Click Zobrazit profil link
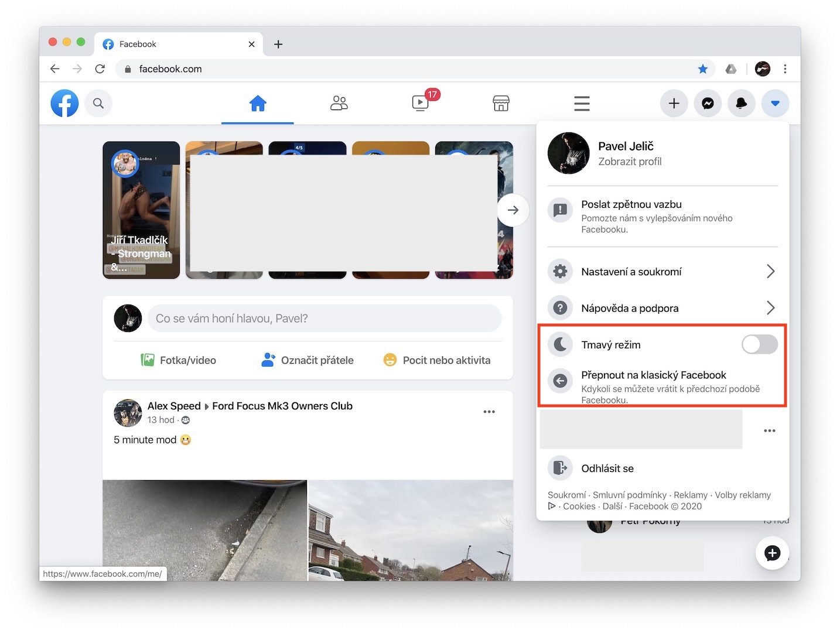This screenshot has width=840, height=633. click(630, 162)
